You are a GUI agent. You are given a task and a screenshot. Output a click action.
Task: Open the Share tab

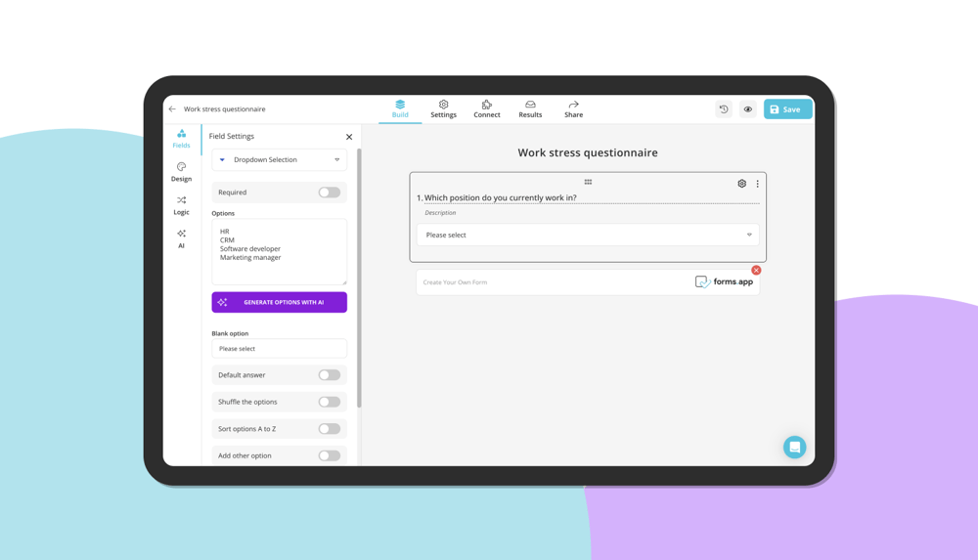click(573, 109)
